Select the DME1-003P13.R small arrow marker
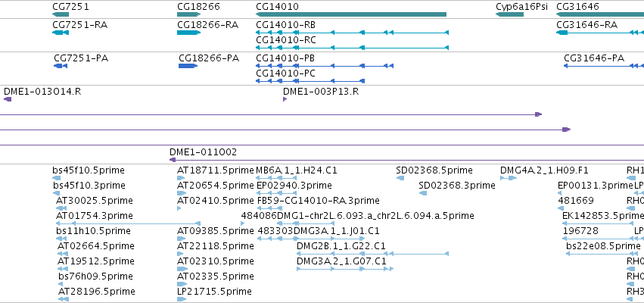Image resolution: width=644 pixels, height=303 pixels. (x=285, y=99)
